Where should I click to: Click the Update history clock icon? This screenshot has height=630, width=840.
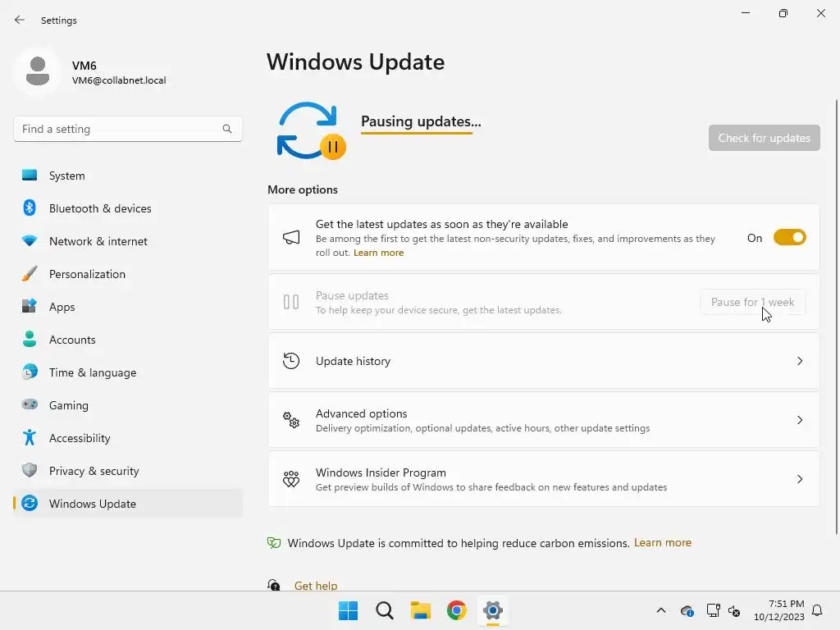coord(291,361)
